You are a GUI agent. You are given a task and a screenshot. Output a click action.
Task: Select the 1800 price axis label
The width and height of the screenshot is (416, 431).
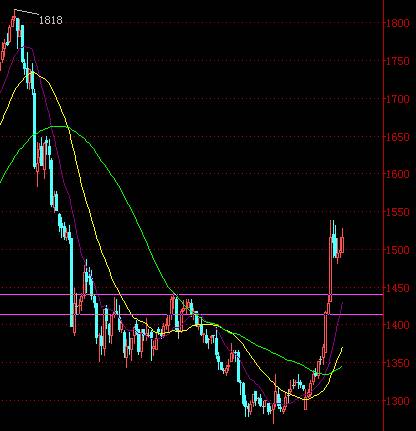point(398,23)
